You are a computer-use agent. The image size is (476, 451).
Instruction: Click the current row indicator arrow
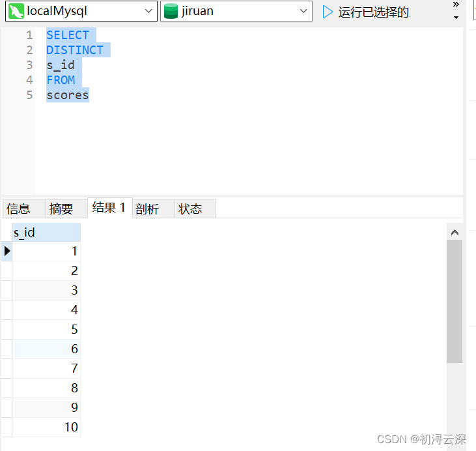pos(7,251)
